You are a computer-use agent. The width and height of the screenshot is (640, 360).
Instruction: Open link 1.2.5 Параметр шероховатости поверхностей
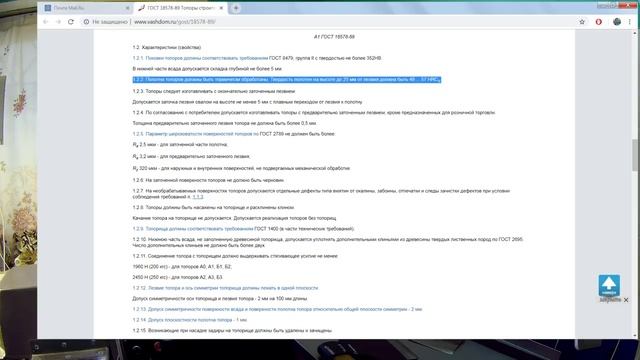pos(196,134)
